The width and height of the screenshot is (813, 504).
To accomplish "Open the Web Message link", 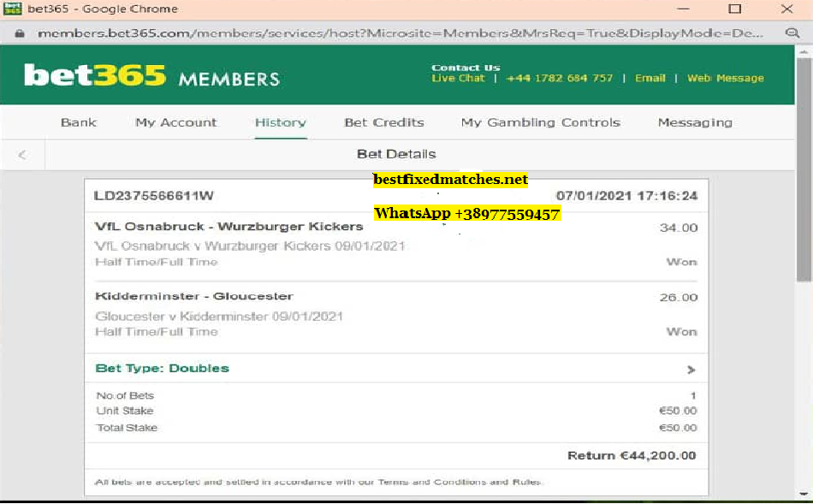I will point(726,79).
